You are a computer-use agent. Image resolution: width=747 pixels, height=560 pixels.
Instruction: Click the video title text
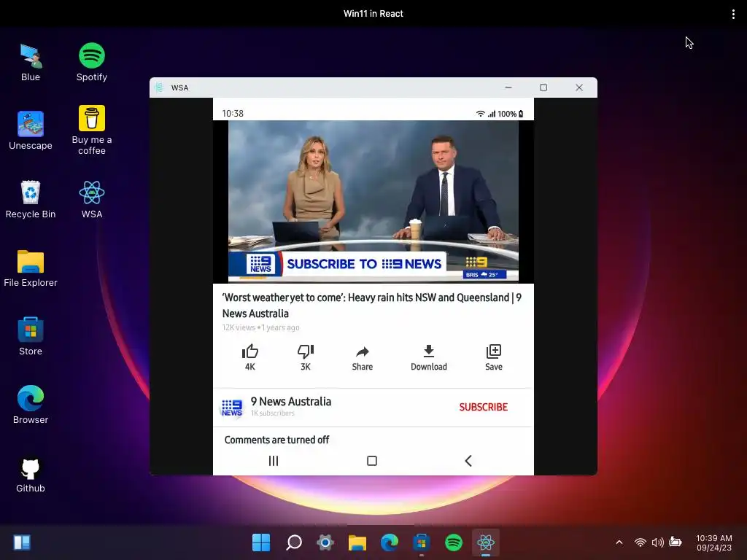point(372,306)
